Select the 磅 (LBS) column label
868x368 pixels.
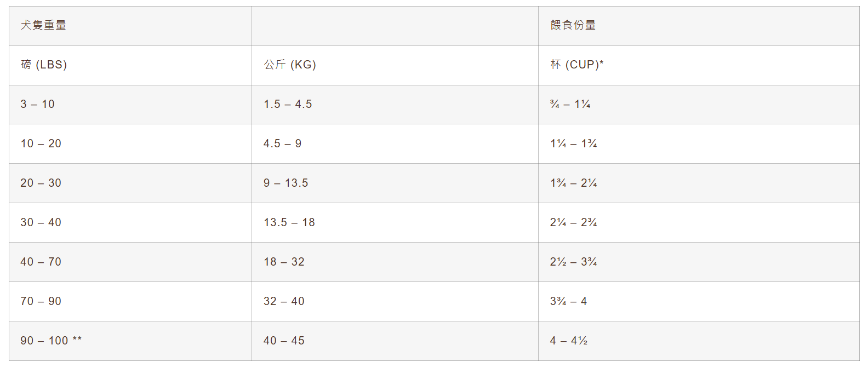click(x=44, y=65)
